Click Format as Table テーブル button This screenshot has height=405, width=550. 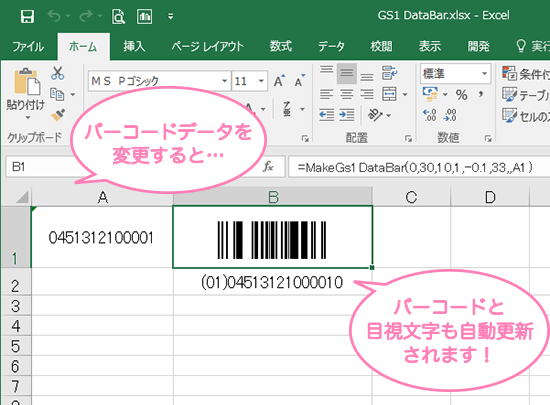(x=525, y=95)
